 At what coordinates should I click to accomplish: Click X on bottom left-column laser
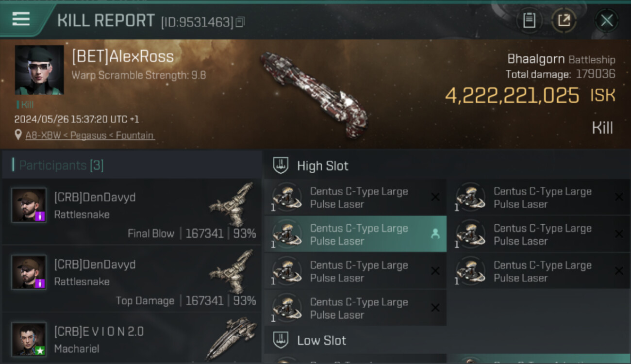(435, 308)
